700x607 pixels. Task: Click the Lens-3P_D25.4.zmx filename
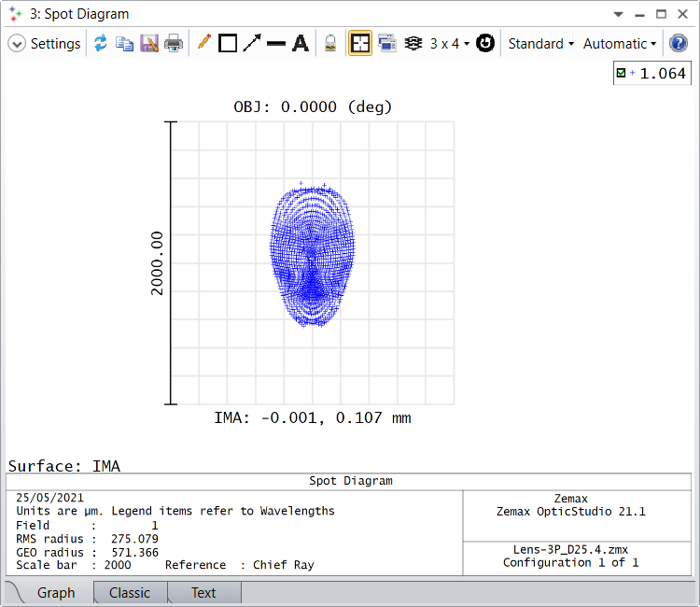[x=570, y=549]
